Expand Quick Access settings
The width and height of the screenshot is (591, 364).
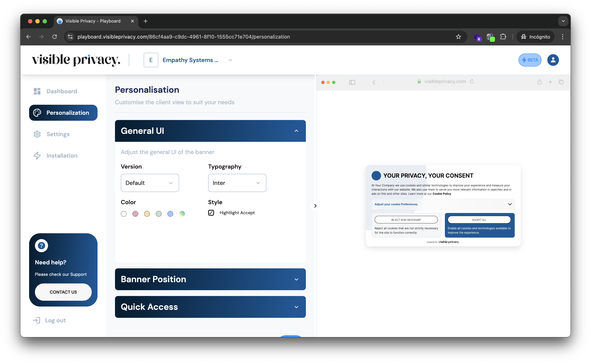(210, 307)
